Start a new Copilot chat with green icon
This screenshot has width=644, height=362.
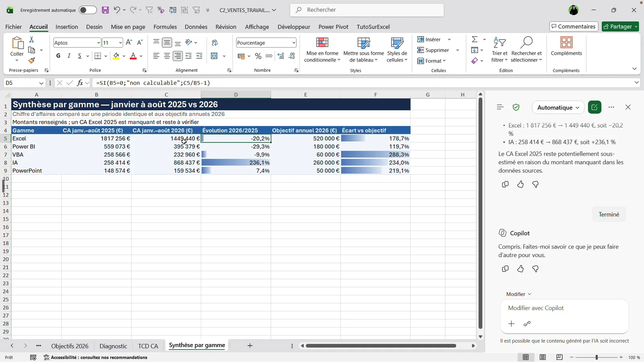pos(594,107)
